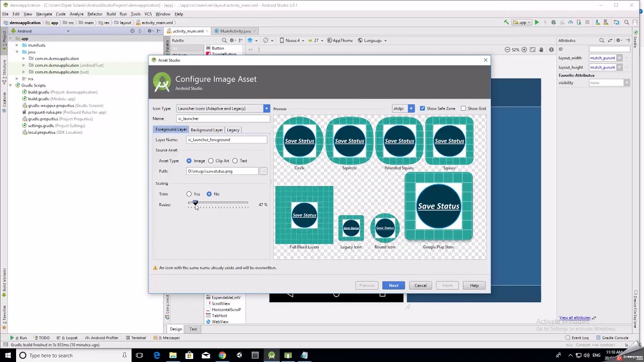This screenshot has height=362, width=644.
Task: Uncheck the Show Safe Zone option
Action: point(422,108)
